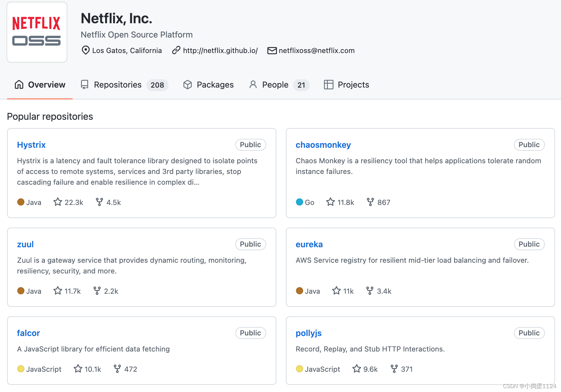The width and height of the screenshot is (561, 392).
Task: Click the fork icon on Hystrix card
Action: pos(99,202)
